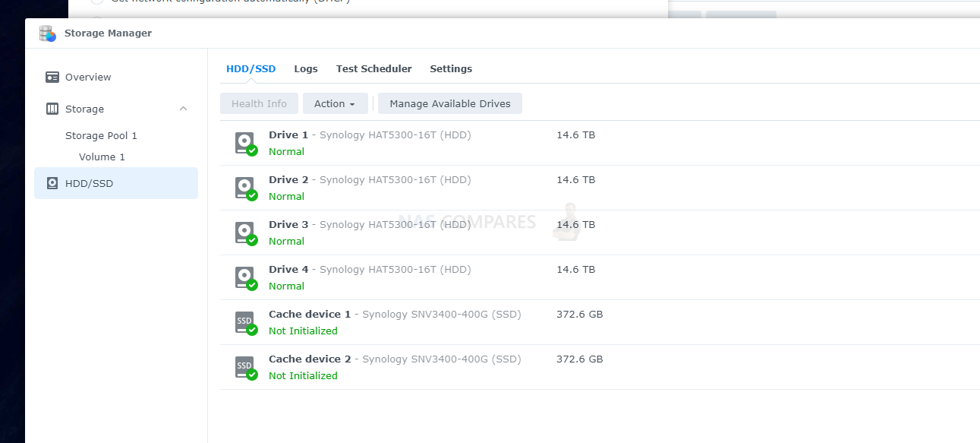Select HDD/SSD in the sidebar
The width and height of the screenshot is (980, 443).
(x=116, y=183)
